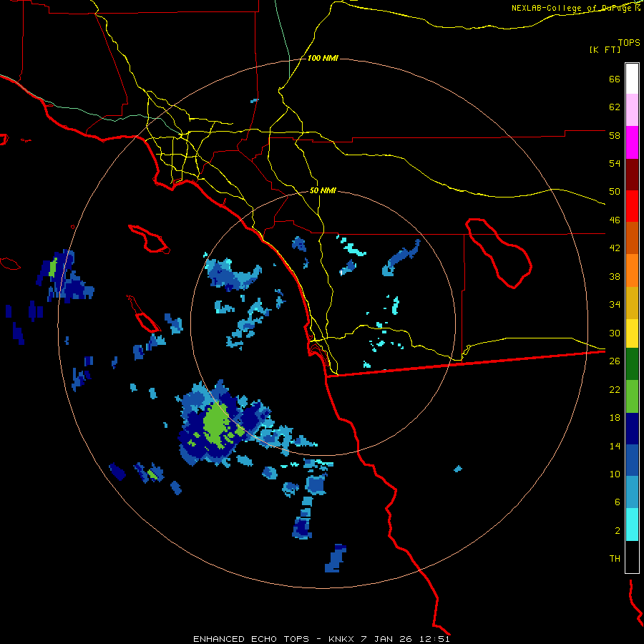Image resolution: width=644 pixels, height=644 pixels.
Task: Click legend value 58
Action: [615, 135]
